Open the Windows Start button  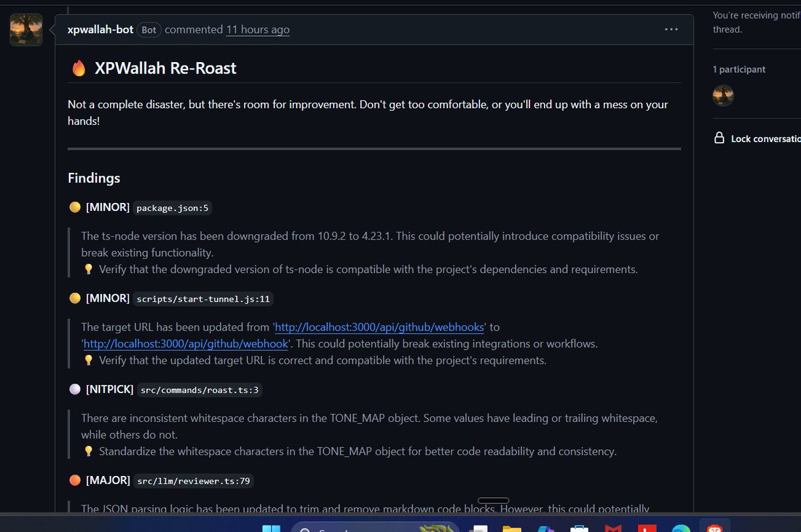point(271,530)
